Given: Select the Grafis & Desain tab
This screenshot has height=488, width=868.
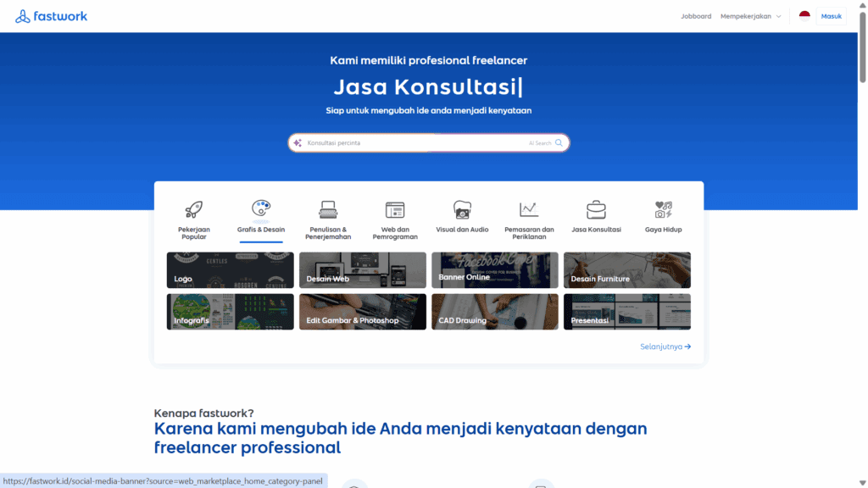Looking at the screenshot, I should 261,216.
